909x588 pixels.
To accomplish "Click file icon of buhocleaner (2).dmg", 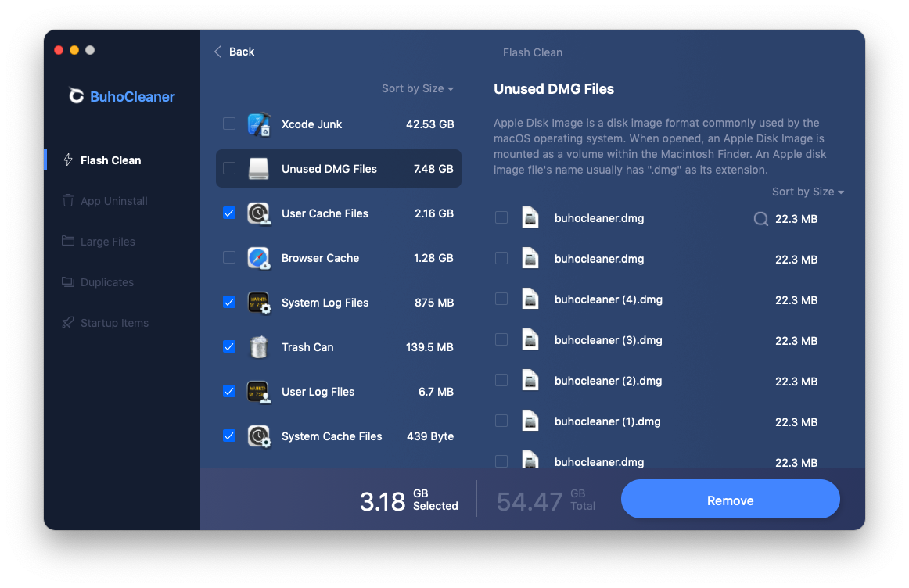I will (x=530, y=380).
